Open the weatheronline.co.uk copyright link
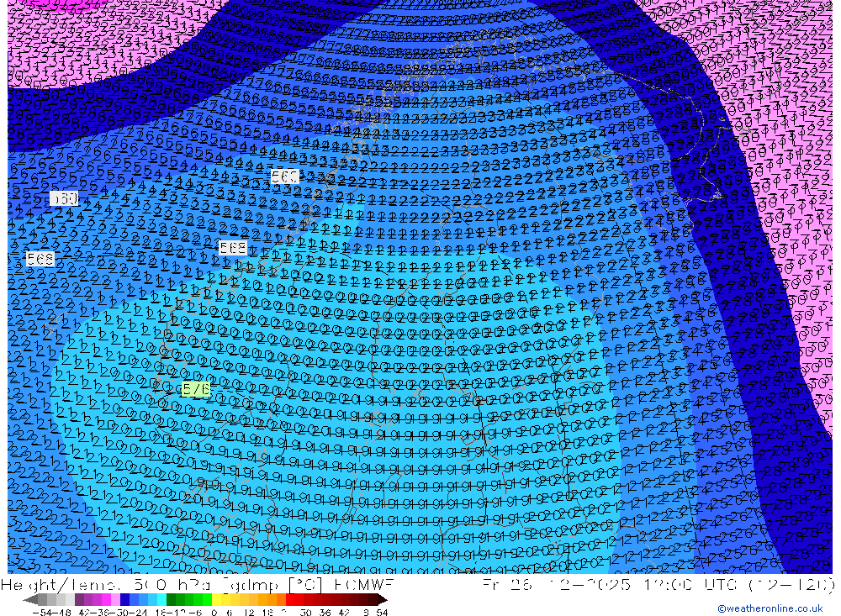Screen dimensions: 841x616 coord(770,608)
